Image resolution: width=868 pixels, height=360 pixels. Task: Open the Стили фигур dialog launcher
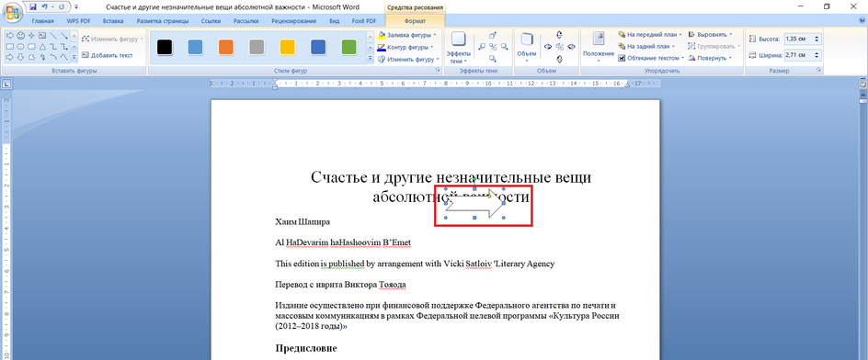438,71
